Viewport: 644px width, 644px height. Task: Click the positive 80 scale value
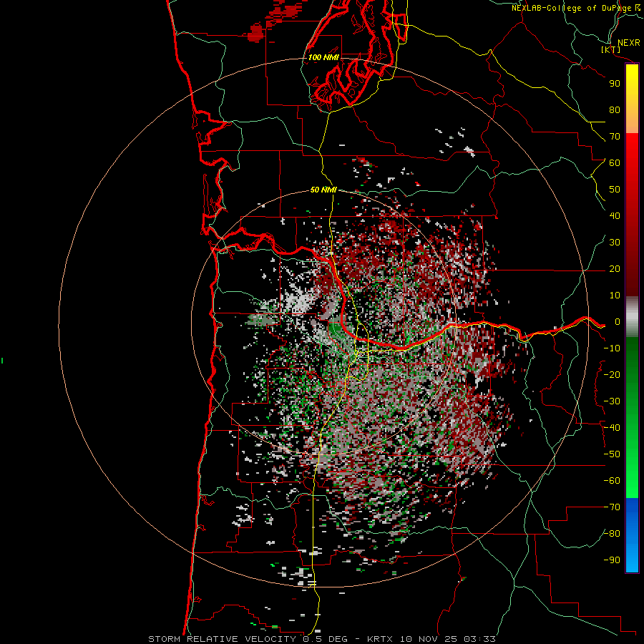coord(615,110)
